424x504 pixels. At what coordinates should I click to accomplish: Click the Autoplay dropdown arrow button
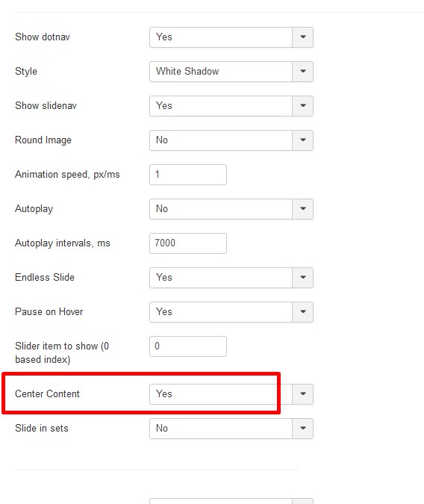pos(303,209)
